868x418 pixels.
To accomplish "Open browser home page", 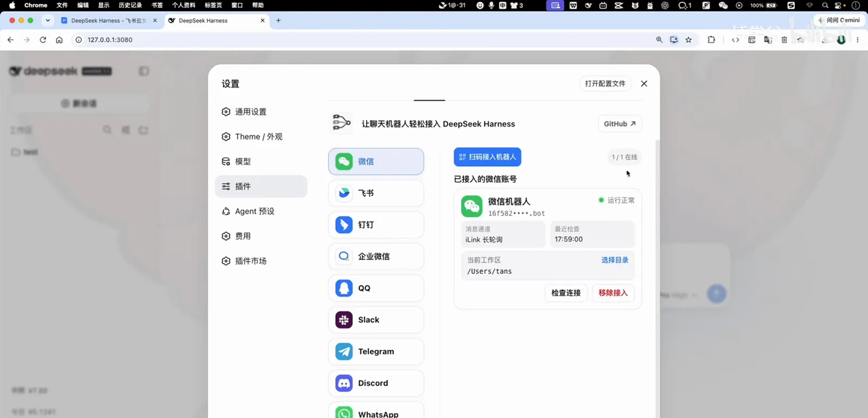I will 59,40.
